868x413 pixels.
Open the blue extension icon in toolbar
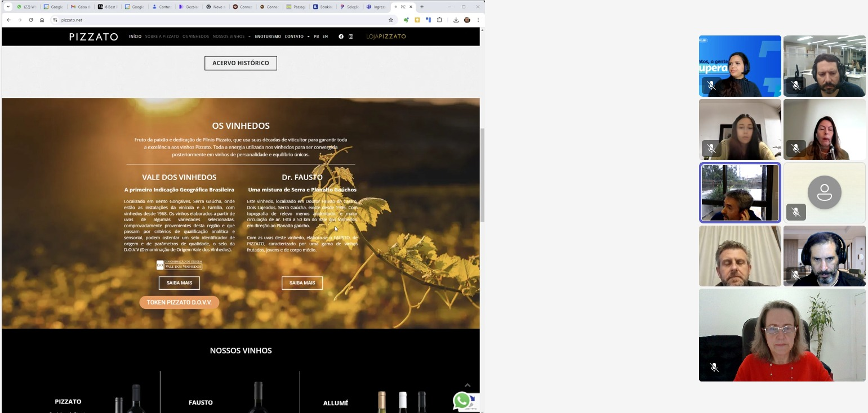428,20
